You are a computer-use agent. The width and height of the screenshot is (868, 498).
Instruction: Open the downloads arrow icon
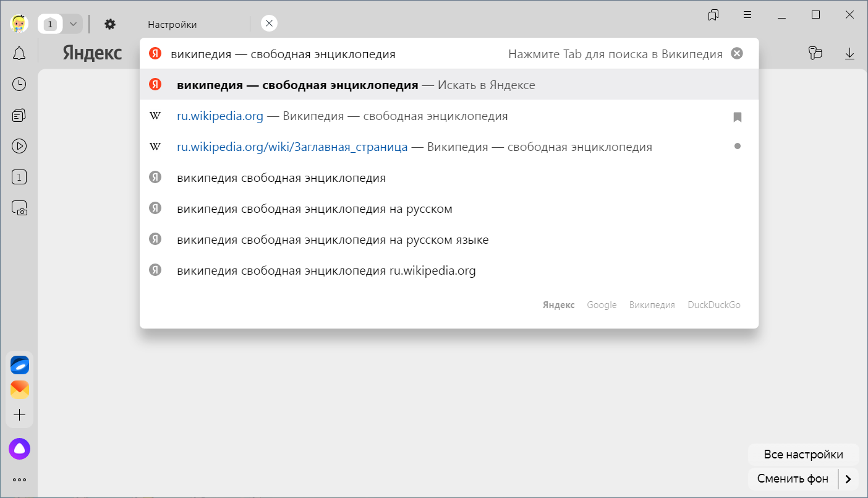[850, 54]
